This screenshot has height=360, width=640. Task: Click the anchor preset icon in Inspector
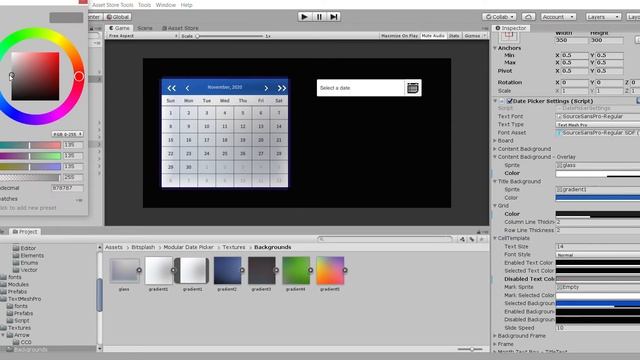509,36
